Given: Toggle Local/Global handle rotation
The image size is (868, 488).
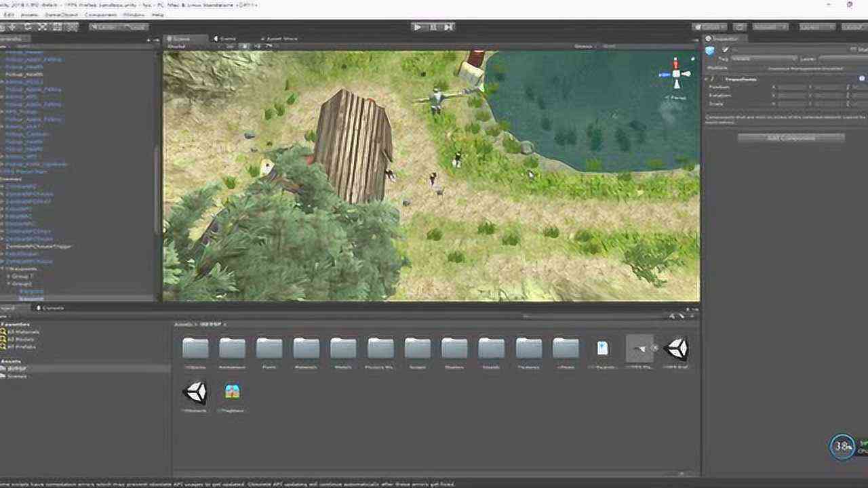Looking at the screenshot, I should point(134,27).
